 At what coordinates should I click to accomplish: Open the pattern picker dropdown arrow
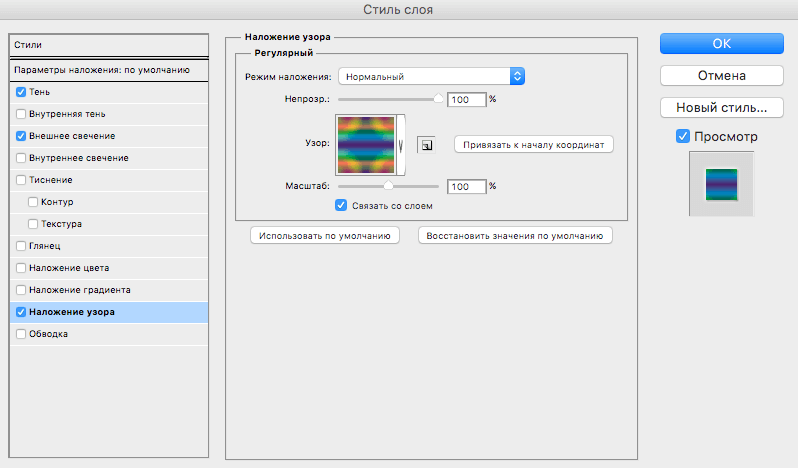[x=403, y=144]
